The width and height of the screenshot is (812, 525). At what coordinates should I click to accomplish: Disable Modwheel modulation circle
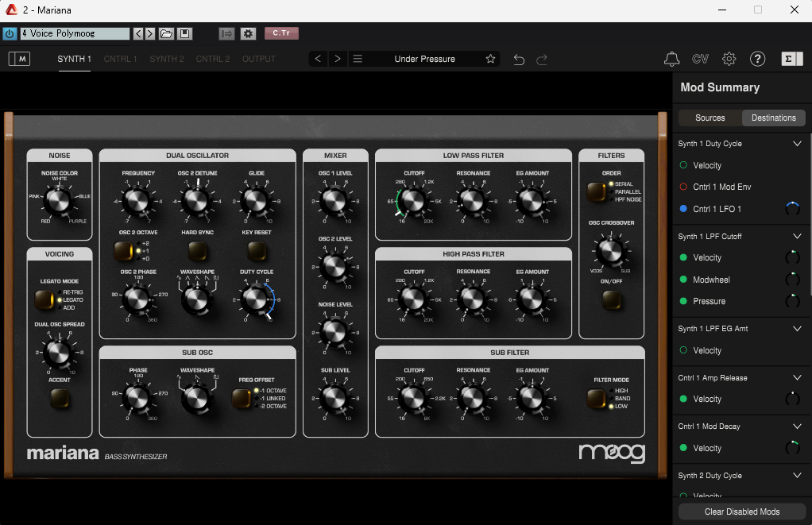tap(683, 280)
